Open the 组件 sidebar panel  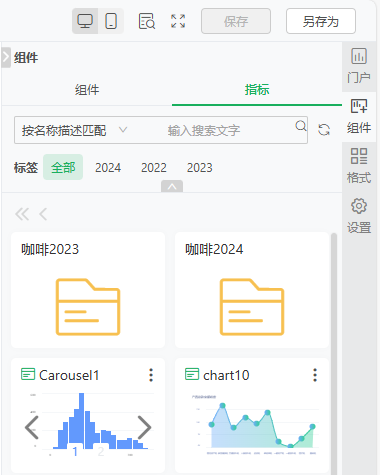[x=359, y=117]
